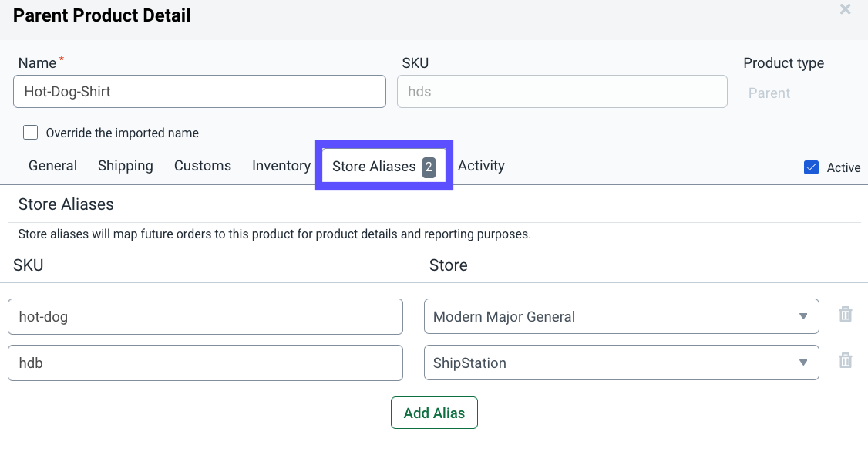Screen dimensions: 868x452
Task: Click the Add Alias button
Action: (434, 413)
